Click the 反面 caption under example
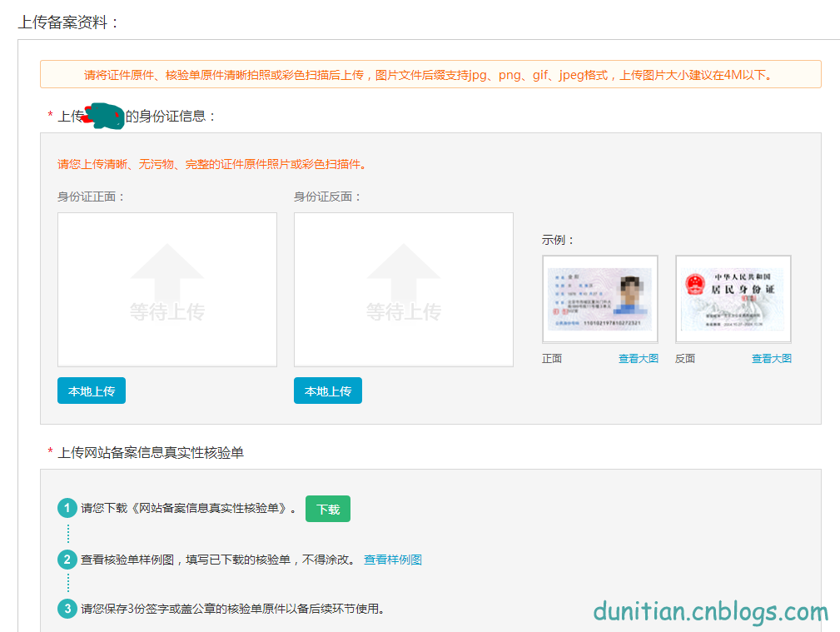Viewport: 840px width, 632px height. click(685, 359)
